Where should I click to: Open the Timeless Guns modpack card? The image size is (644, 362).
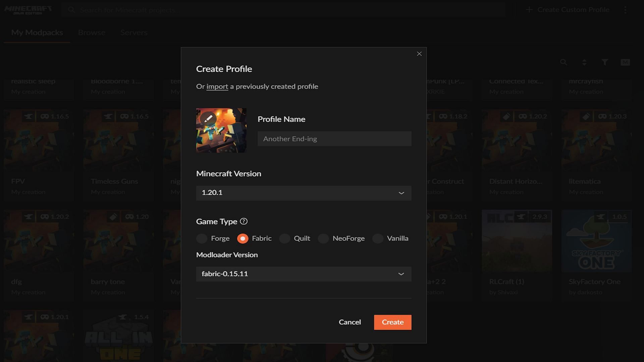coord(118,155)
